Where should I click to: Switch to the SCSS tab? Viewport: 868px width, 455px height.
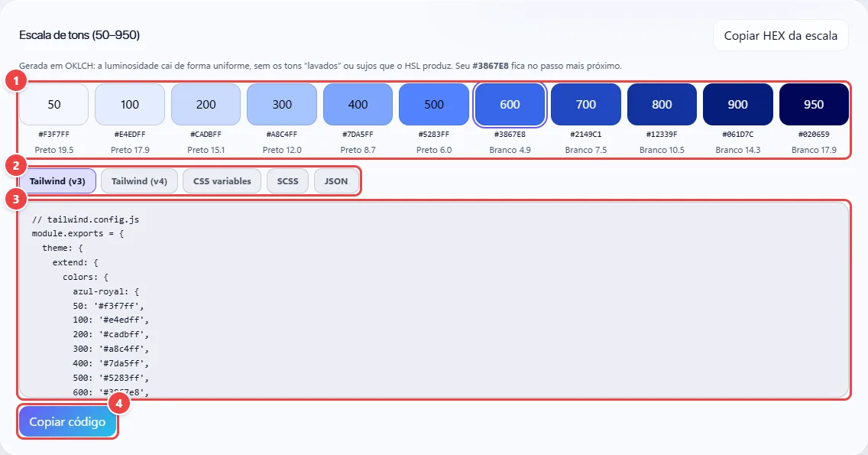(x=287, y=181)
